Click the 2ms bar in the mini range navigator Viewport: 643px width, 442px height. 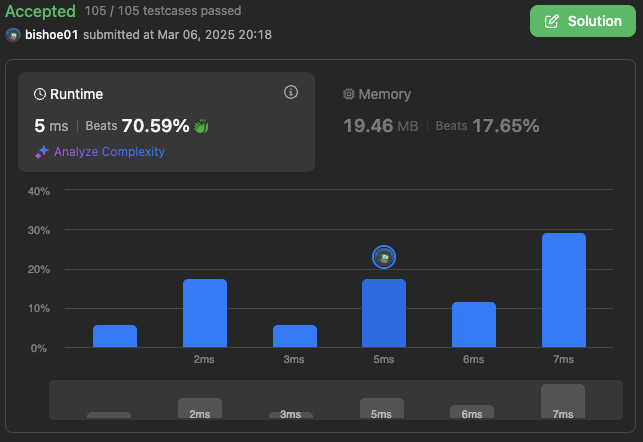tap(200, 408)
